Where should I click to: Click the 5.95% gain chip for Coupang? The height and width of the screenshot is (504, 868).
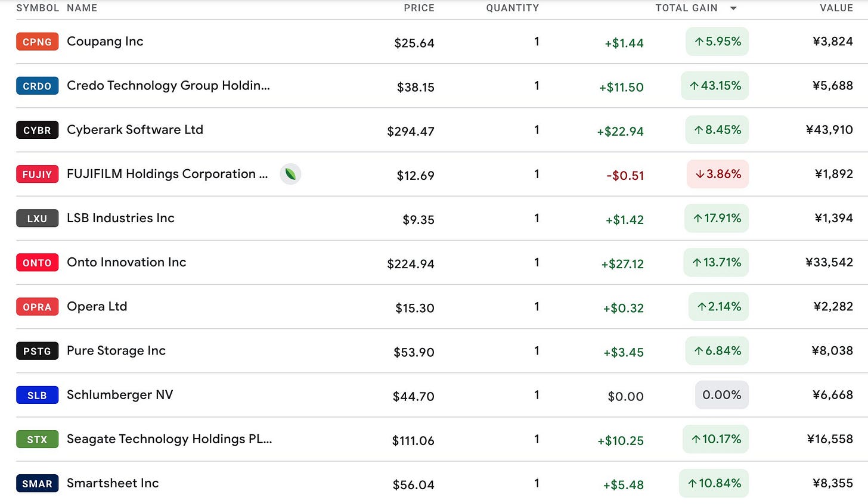717,42
